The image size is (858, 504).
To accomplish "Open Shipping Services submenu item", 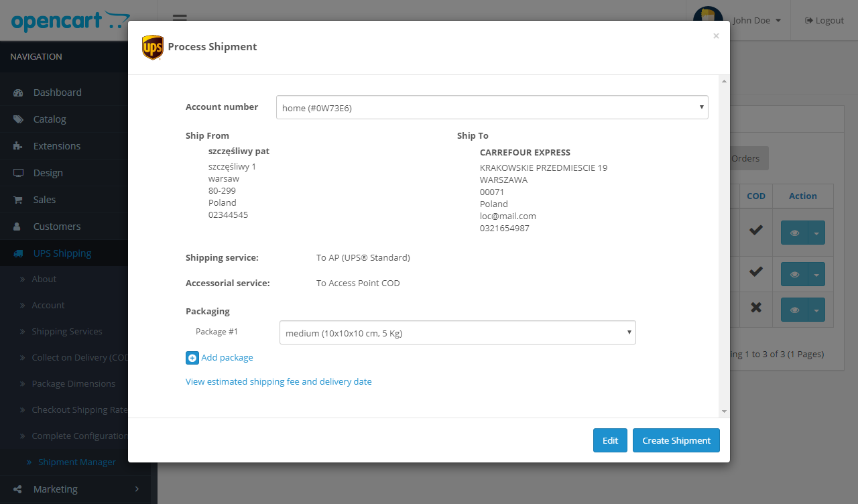I will pyautogui.click(x=67, y=331).
